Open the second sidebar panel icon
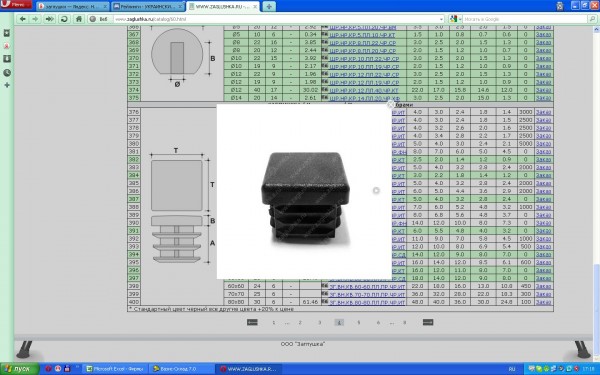This screenshot has width=600, height=375. coord(7,46)
